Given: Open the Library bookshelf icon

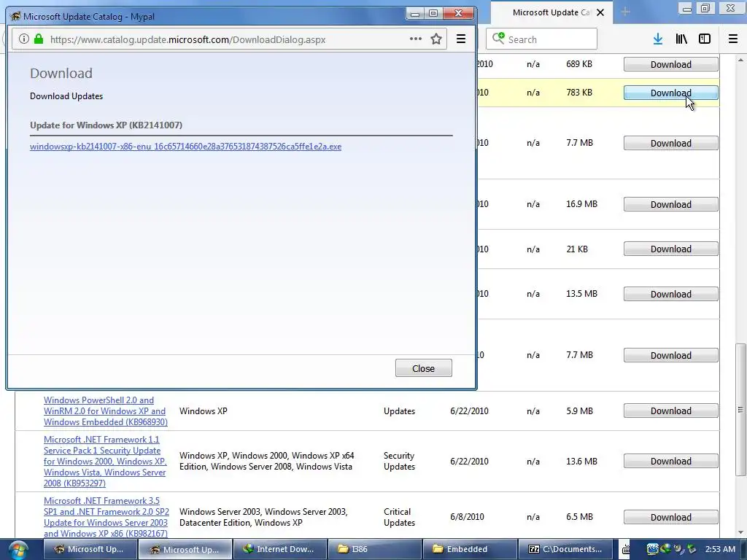Looking at the screenshot, I should tap(681, 39).
